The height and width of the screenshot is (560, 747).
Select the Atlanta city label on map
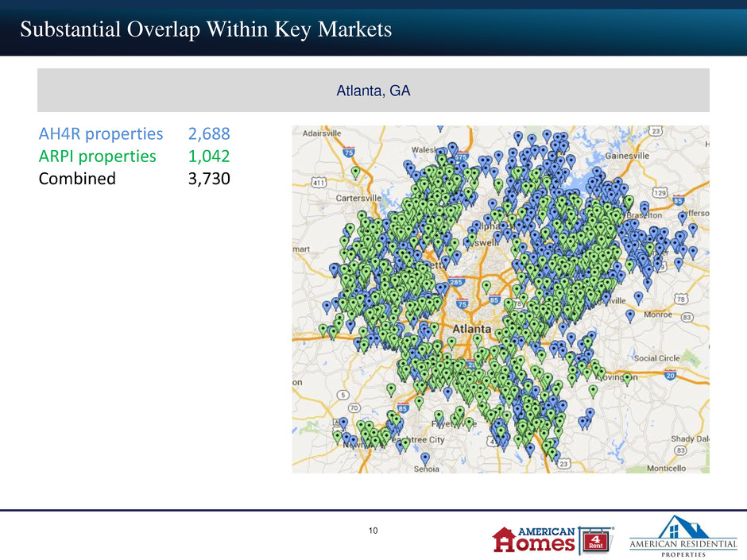[x=471, y=329]
